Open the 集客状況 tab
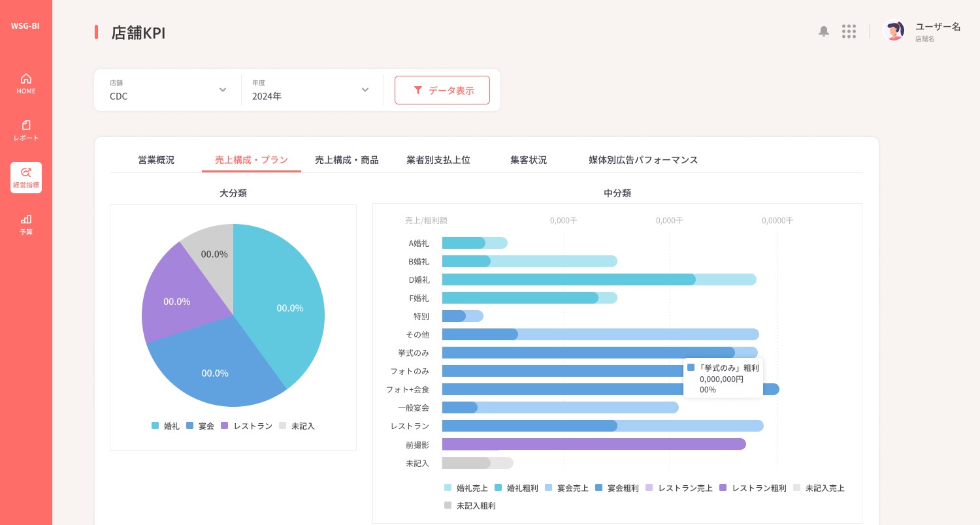The image size is (980, 525). [x=529, y=159]
